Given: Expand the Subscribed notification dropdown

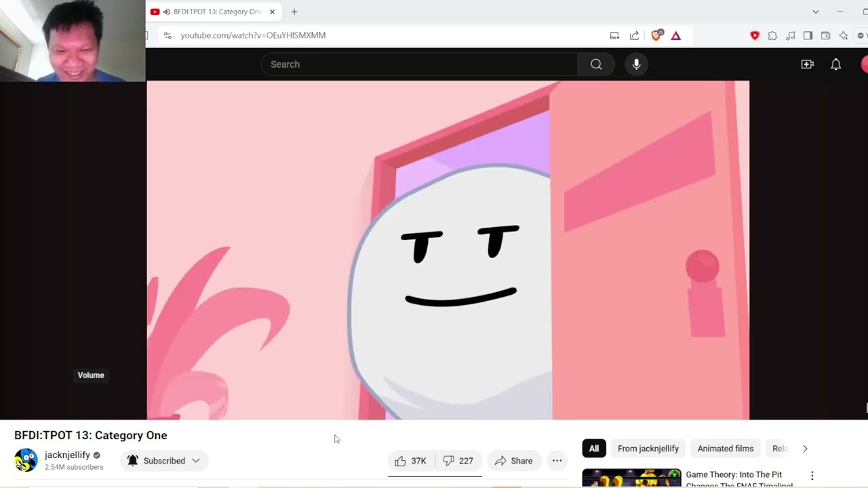Looking at the screenshot, I should [x=163, y=461].
